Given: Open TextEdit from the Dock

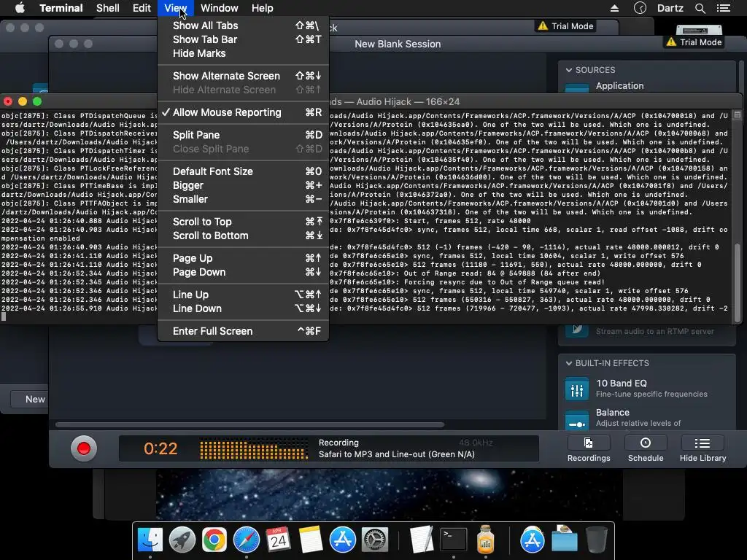Looking at the screenshot, I should (422, 540).
